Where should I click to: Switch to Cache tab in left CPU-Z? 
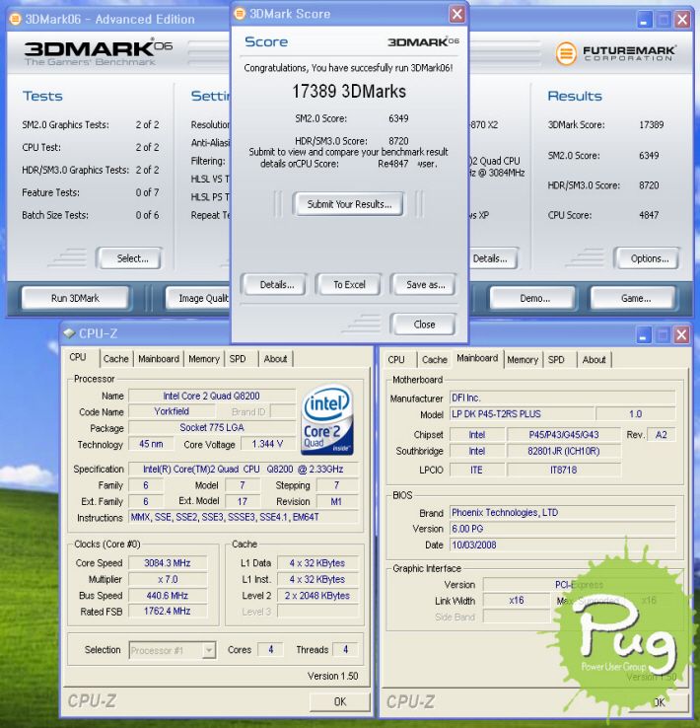point(116,359)
